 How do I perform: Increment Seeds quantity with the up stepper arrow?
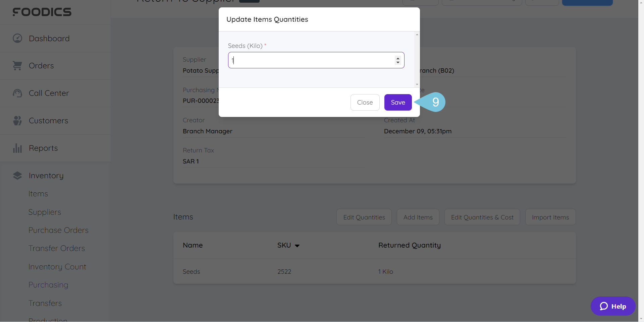pyautogui.click(x=398, y=58)
